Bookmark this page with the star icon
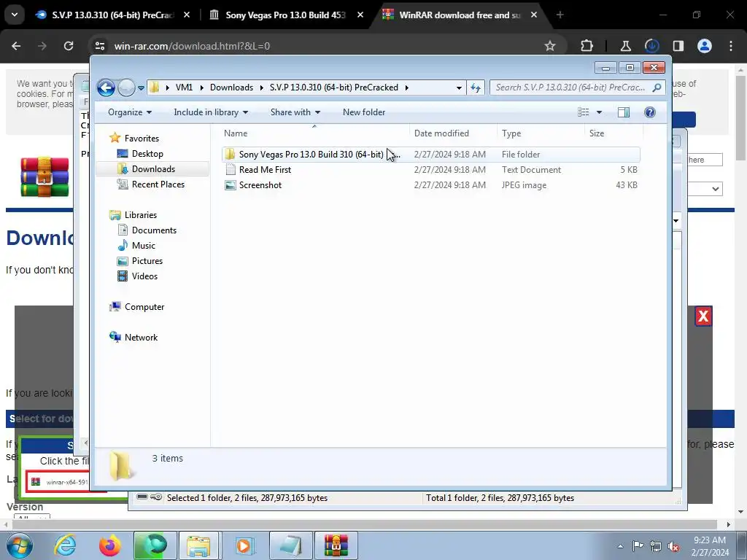The width and height of the screenshot is (747, 560). [550, 46]
